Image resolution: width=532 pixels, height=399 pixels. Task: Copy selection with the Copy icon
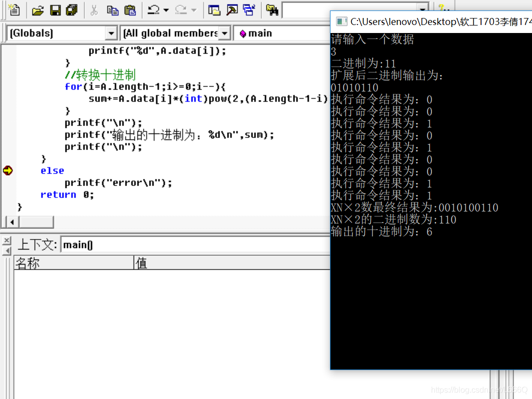[112, 10]
